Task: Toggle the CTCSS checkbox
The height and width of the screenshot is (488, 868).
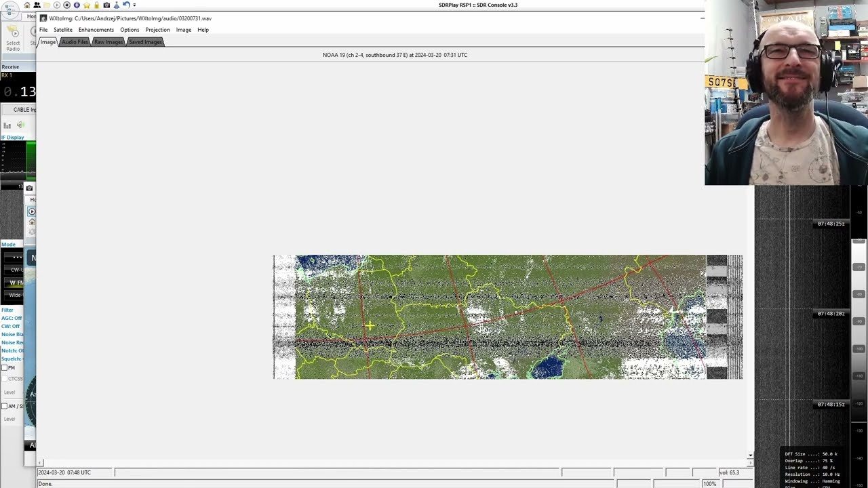Action: pos(4,379)
